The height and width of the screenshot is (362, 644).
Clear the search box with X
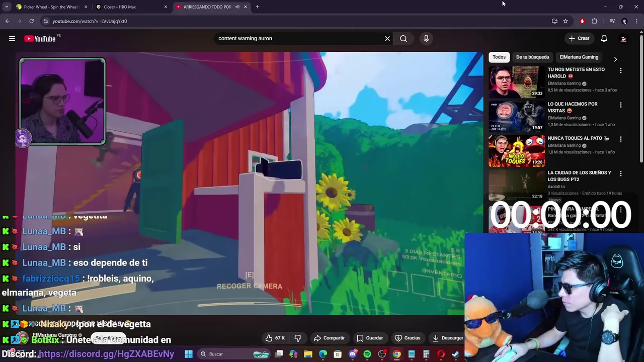387,38
